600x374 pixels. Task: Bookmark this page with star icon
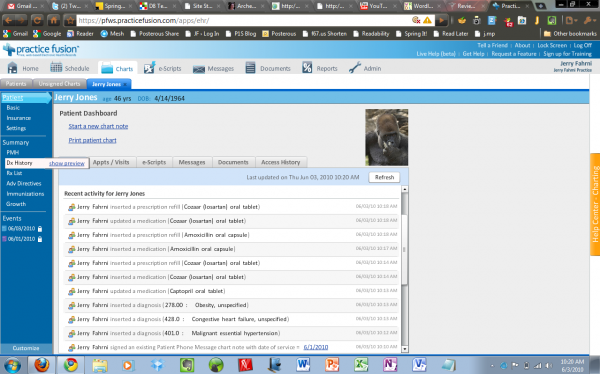tap(70, 21)
